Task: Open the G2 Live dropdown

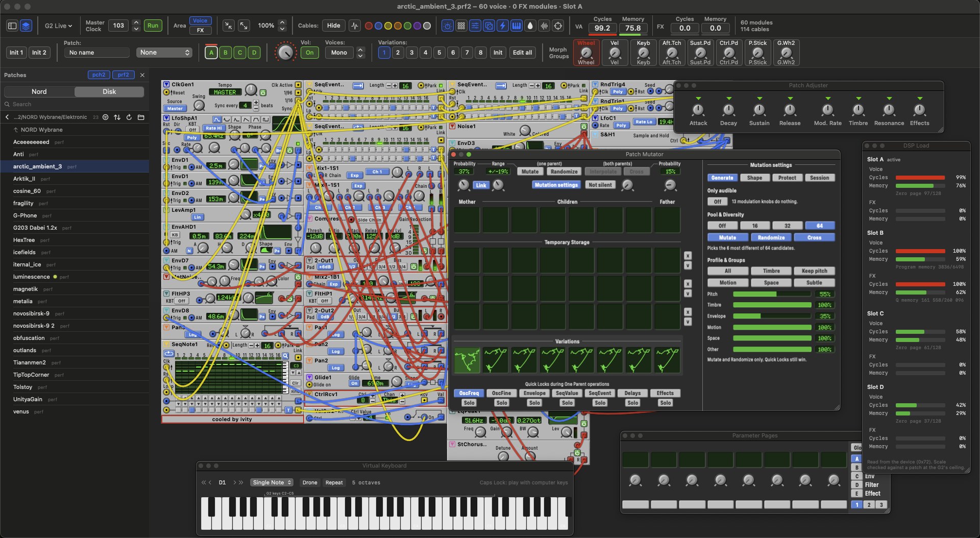Action: point(58,26)
